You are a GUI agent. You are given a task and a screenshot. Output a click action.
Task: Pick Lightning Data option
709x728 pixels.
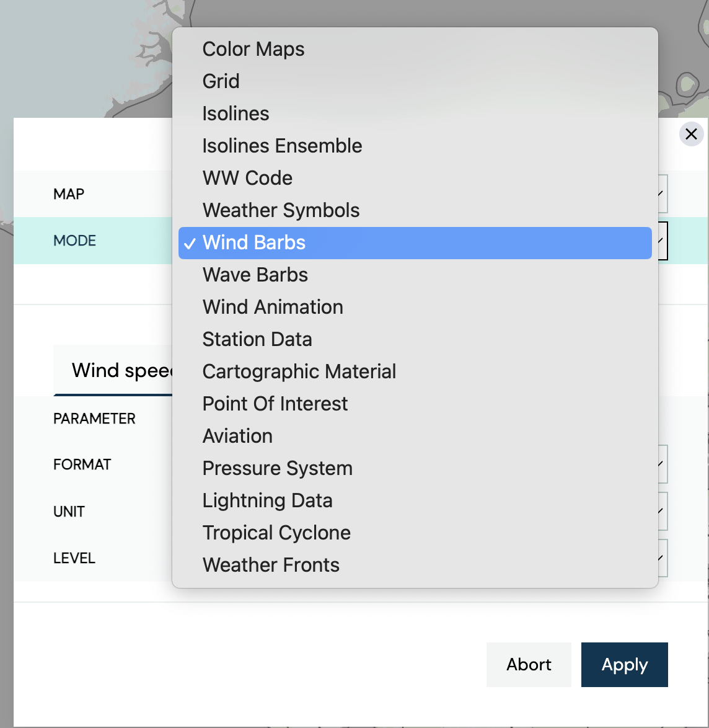click(x=268, y=500)
